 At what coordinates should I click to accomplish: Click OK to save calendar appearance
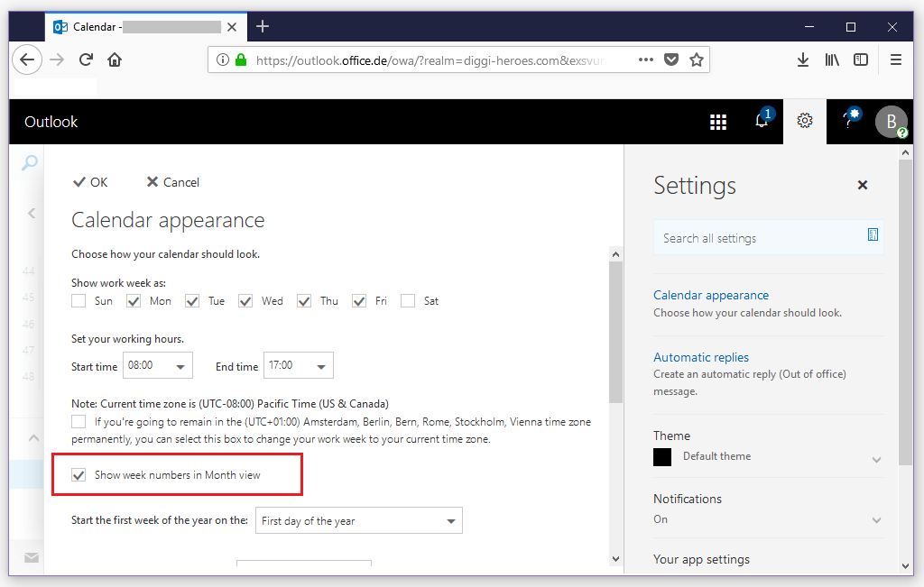[89, 181]
